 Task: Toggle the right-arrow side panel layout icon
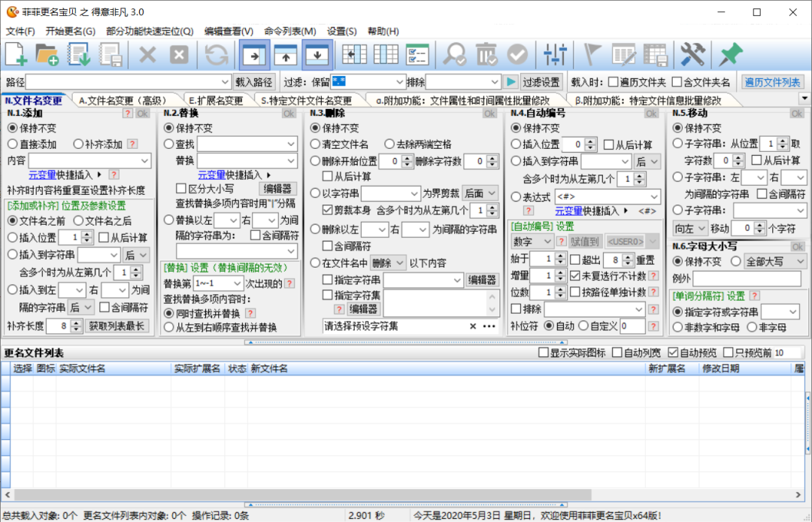click(x=254, y=54)
